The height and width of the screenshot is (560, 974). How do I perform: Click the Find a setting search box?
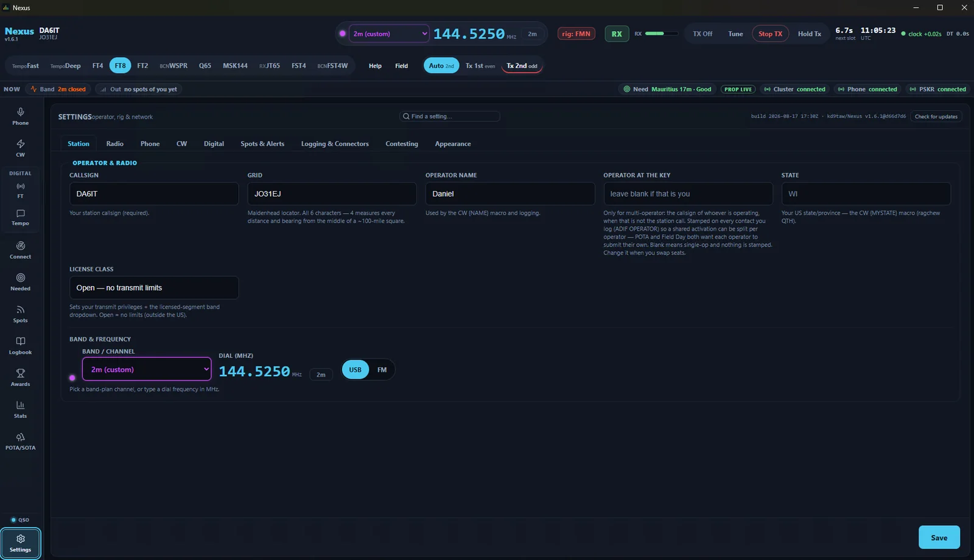(x=449, y=116)
